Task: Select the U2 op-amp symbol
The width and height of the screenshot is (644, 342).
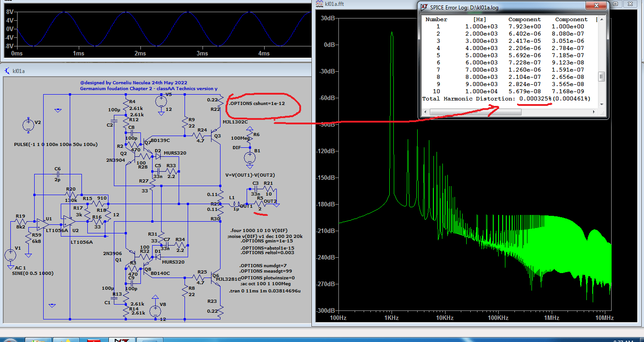Action: [x=68, y=221]
